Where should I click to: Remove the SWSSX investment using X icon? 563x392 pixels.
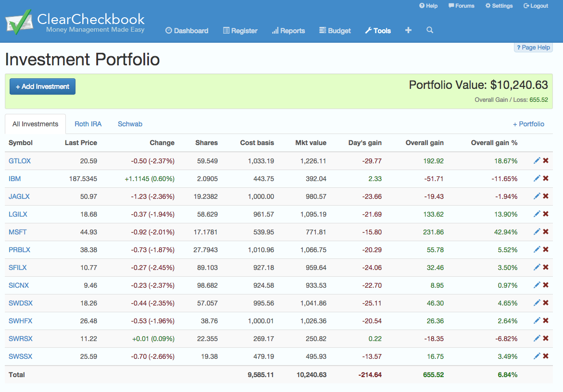point(546,356)
